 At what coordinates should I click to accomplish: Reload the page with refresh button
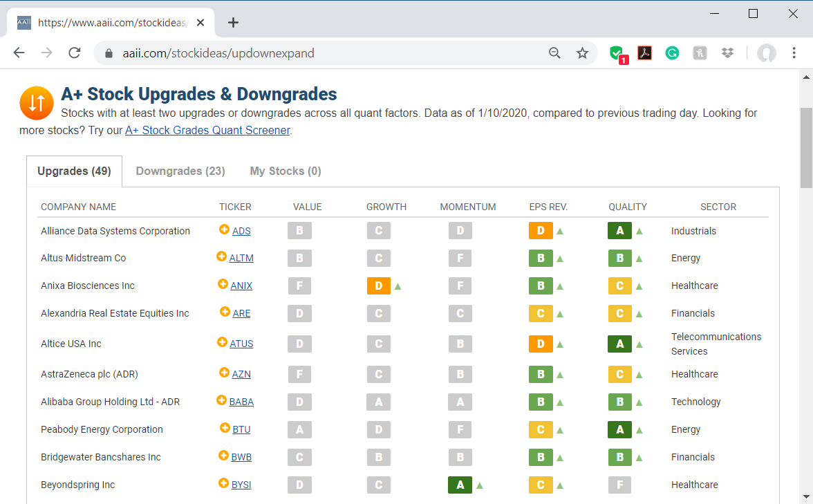pos(75,53)
